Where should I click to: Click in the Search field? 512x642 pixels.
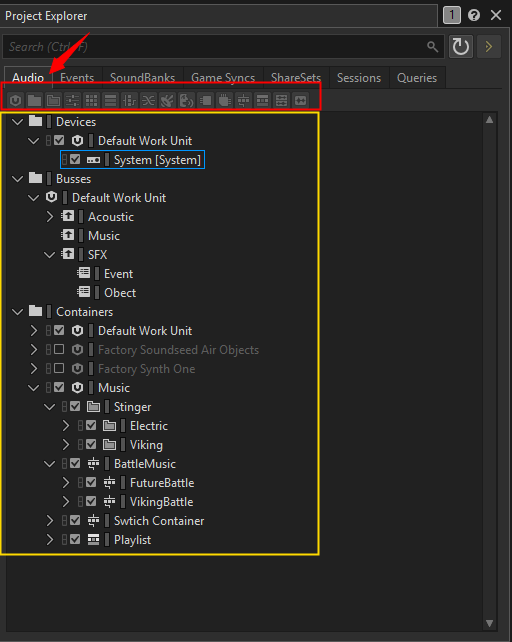[223, 47]
